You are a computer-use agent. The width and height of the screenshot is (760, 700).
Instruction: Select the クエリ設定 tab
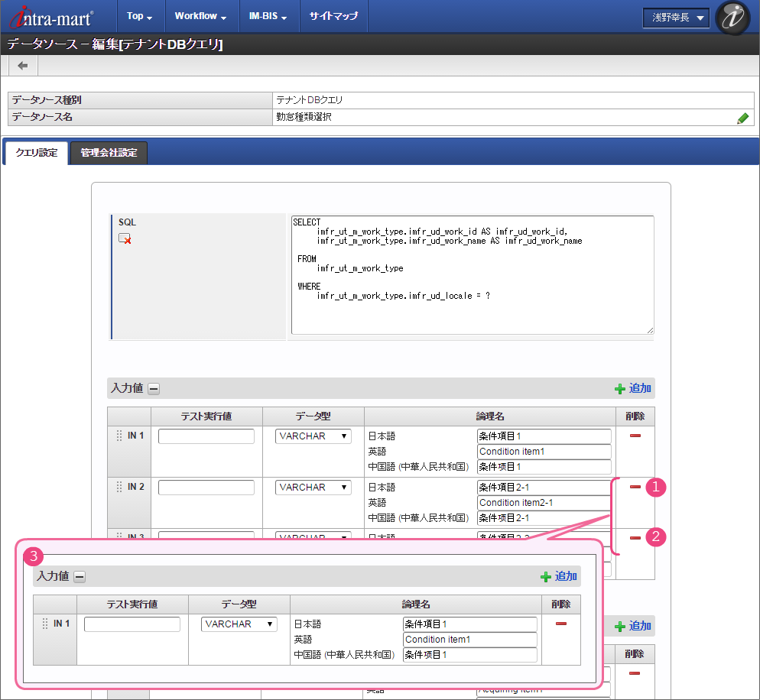[36, 153]
